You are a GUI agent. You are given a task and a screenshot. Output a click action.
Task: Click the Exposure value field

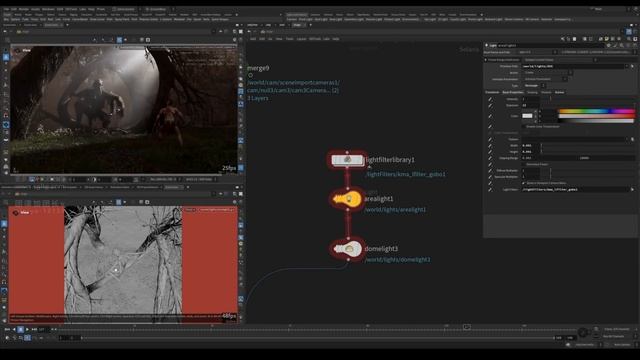[531, 105]
